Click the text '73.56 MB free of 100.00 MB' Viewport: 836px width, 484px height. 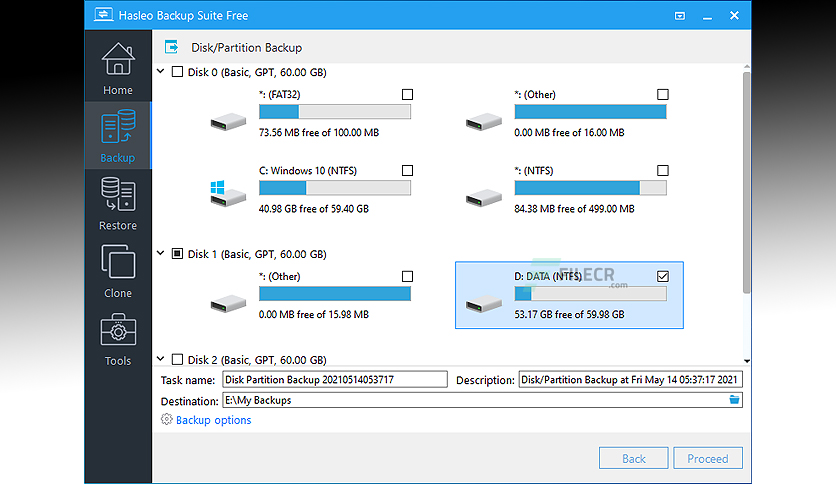(x=319, y=133)
